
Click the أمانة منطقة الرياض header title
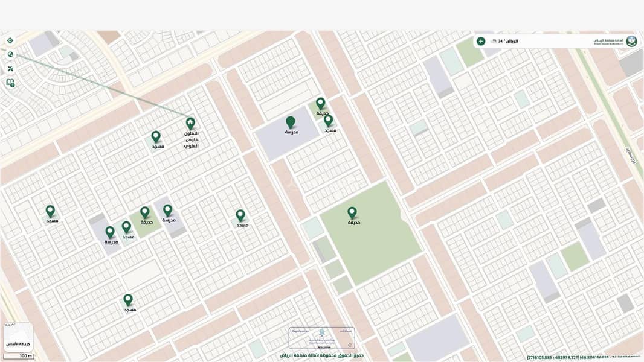(x=608, y=40)
